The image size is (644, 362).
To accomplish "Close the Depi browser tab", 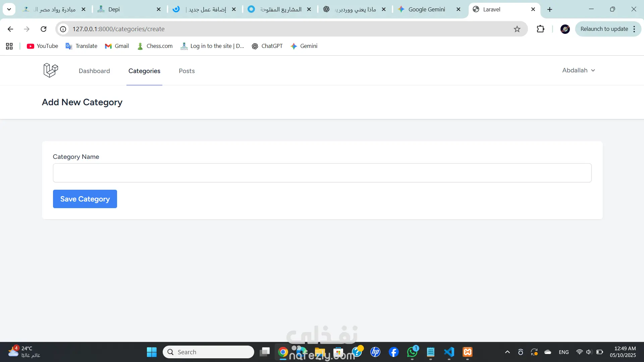I will coord(159,9).
